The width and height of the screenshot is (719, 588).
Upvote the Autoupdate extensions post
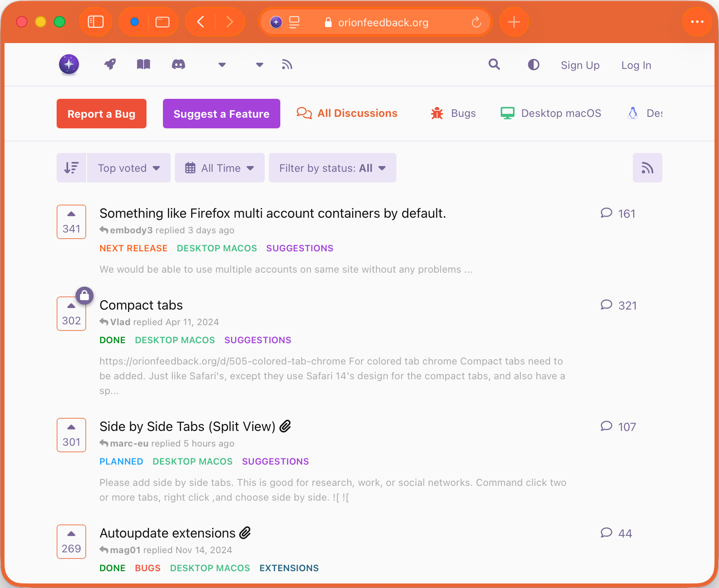(x=71, y=542)
